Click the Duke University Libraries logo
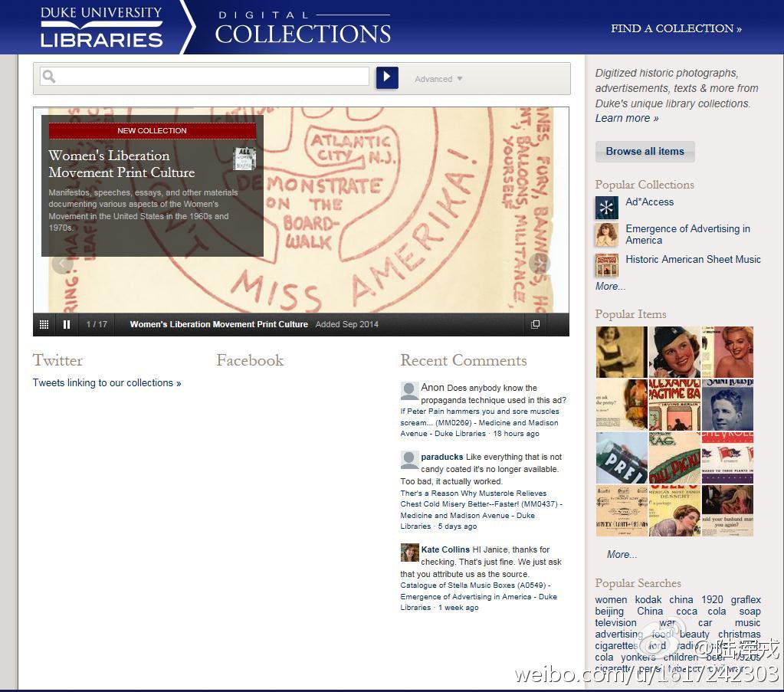The height and width of the screenshot is (692, 784). pos(101,27)
